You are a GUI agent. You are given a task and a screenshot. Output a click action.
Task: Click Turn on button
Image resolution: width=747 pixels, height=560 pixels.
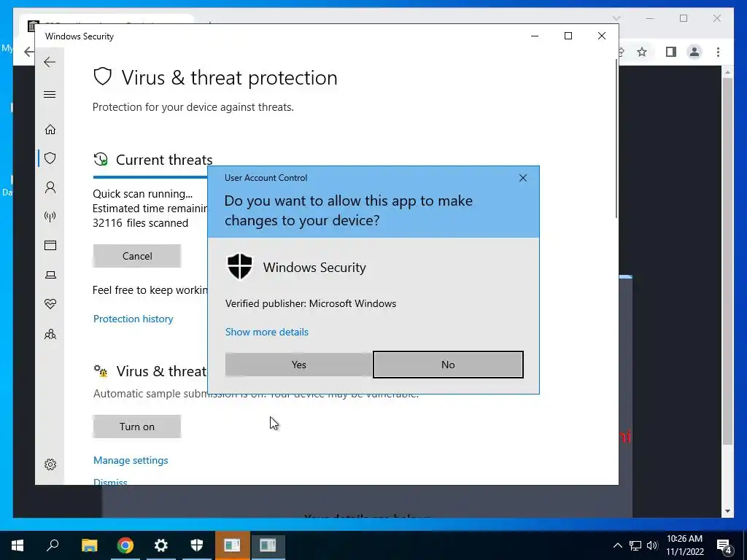136,427
